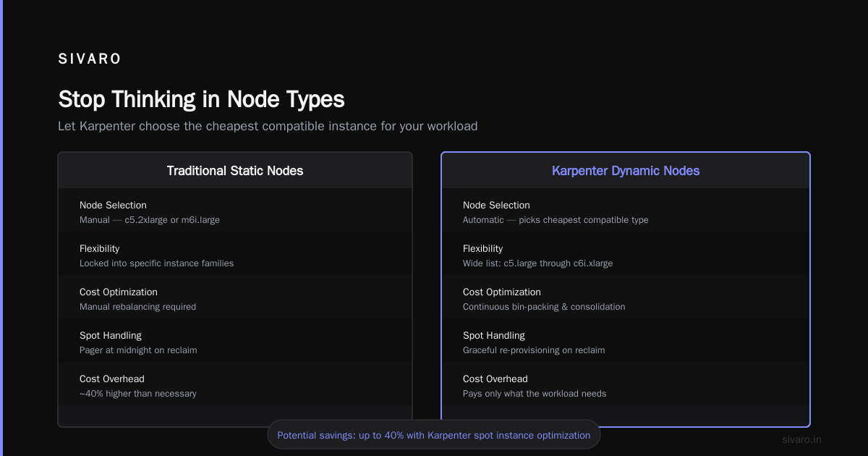Click Spot Handling label in Traditional card

111,336
